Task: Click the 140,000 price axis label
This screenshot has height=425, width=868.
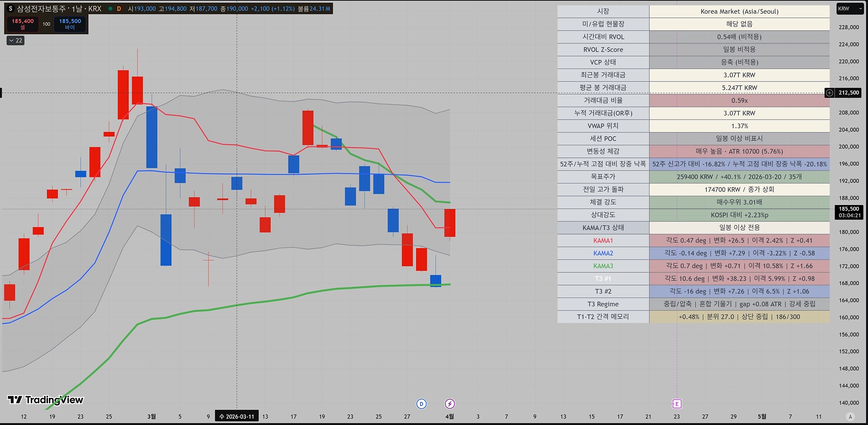Action: point(849,403)
